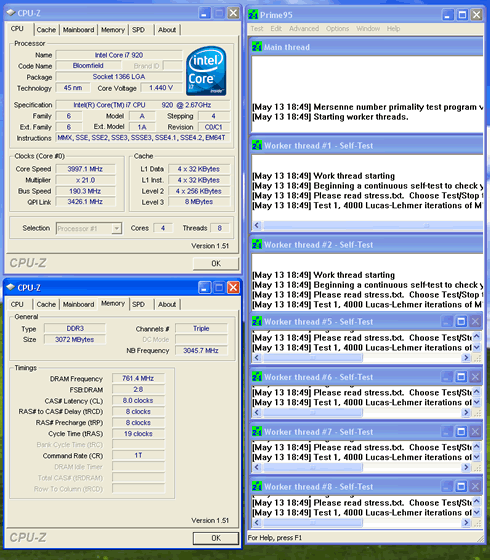
Task: Click the Bus Speed 190.3 MHz value
Action: 85,191
